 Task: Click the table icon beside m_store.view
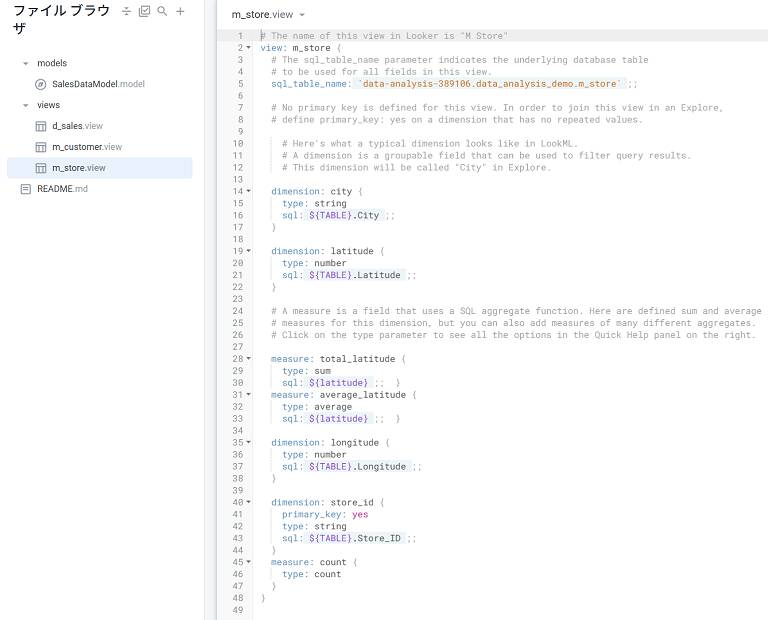(x=41, y=168)
